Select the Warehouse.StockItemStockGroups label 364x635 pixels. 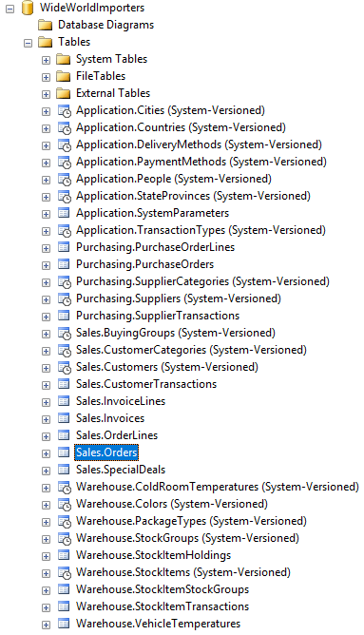point(163,589)
